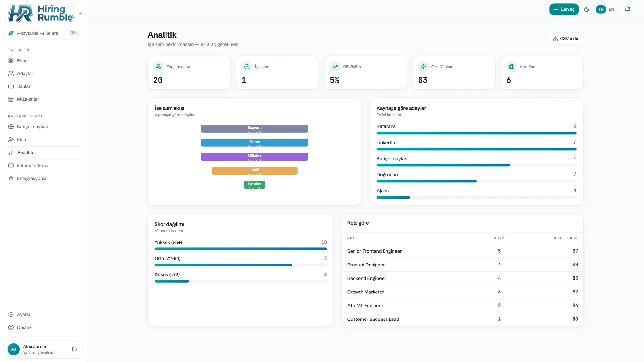Image resolution: width=644 pixels, height=362 pixels.
Task: Click the Referans source progress bar
Action: click(x=476, y=133)
